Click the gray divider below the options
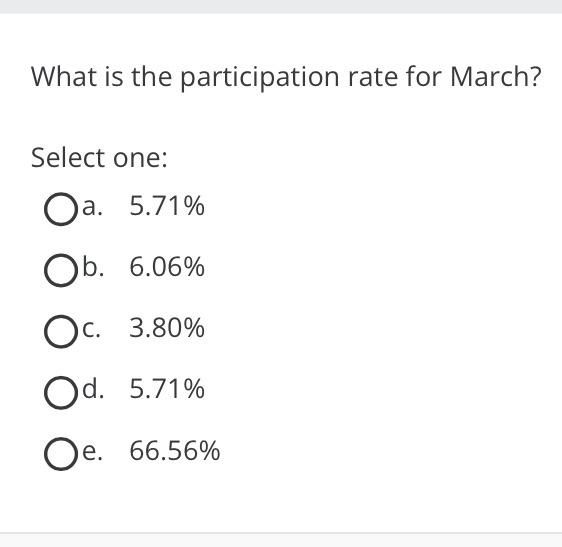Image resolution: width=562 pixels, height=547 pixels. [281, 539]
